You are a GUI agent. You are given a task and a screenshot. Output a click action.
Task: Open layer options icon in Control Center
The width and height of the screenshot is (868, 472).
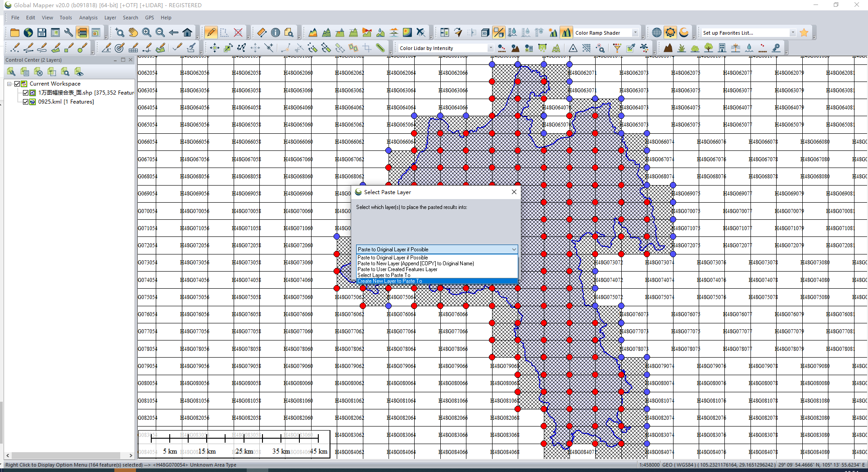pyautogui.click(x=11, y=72)
